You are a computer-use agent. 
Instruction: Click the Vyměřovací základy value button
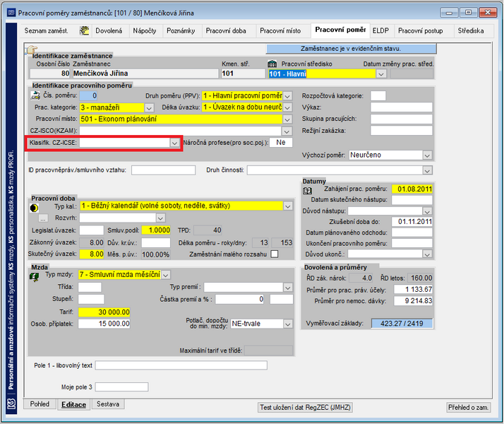tap(402, 324)
